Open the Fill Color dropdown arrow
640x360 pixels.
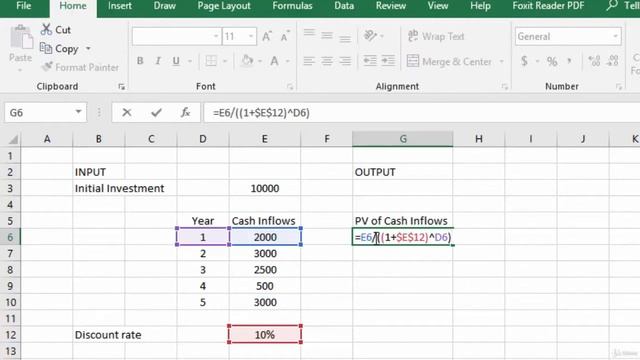coord(260,62)
